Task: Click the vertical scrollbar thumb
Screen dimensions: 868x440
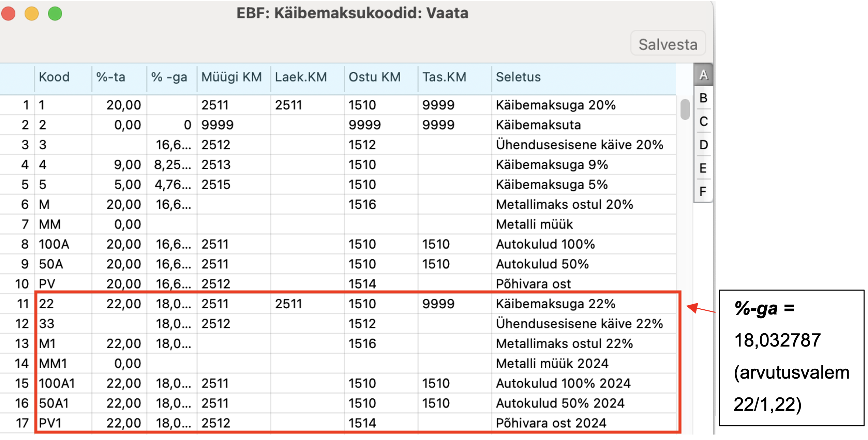Action: point(685,109)
